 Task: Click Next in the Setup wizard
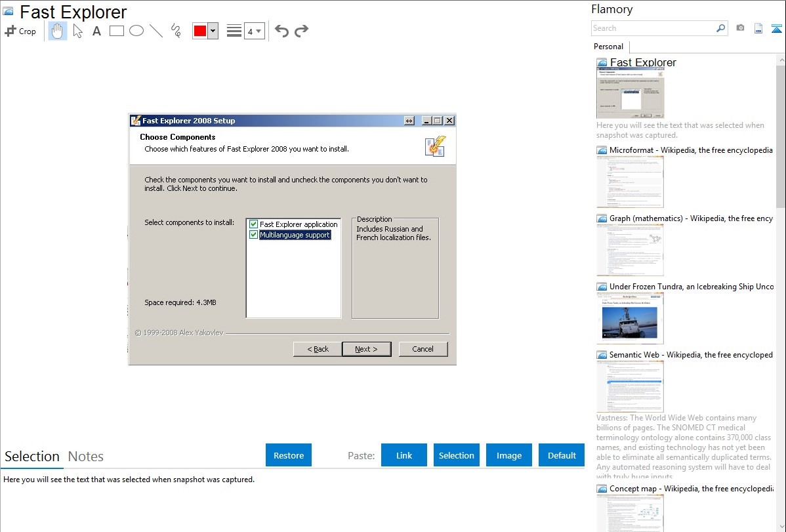367,349
